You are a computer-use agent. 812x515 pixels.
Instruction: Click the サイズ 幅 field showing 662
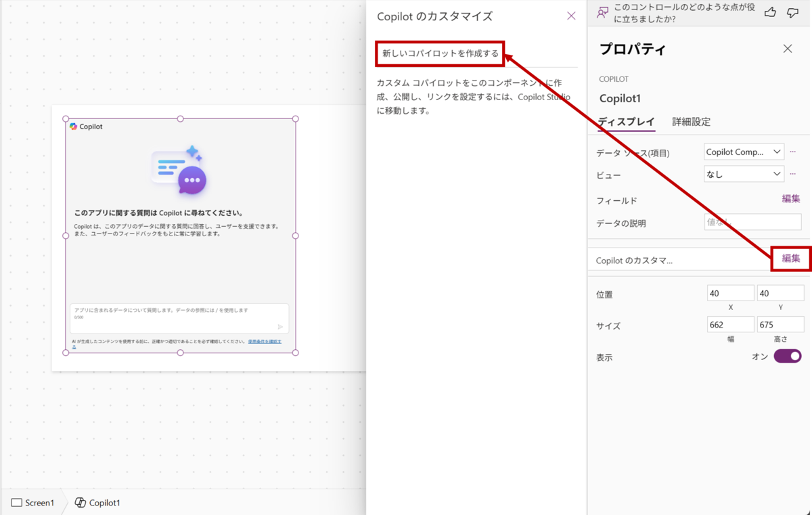[730, 324]
